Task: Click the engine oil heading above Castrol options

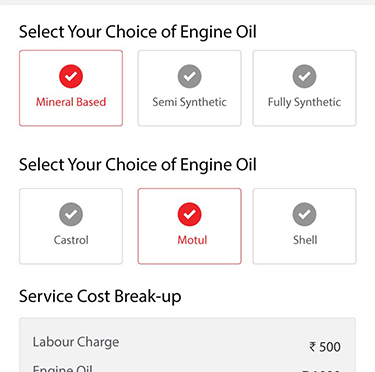Action: pos(138,165)
